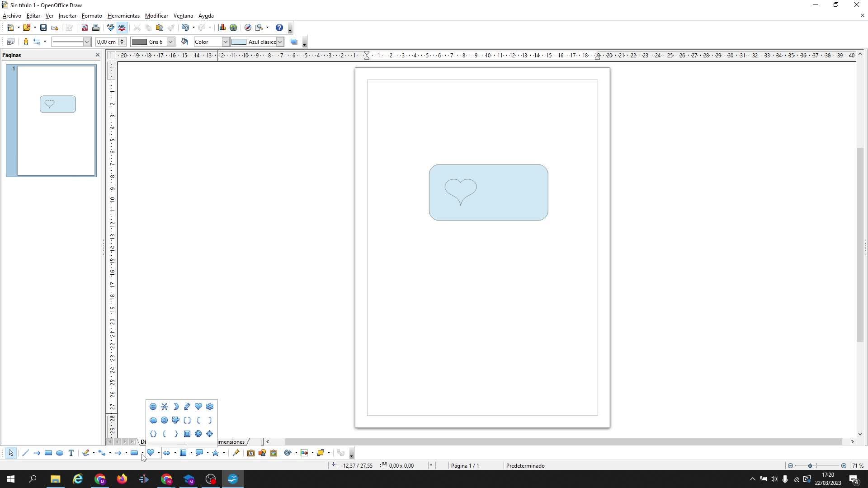Toggle the Select arrow tool

pyautogui.click(x=11, y=453)
